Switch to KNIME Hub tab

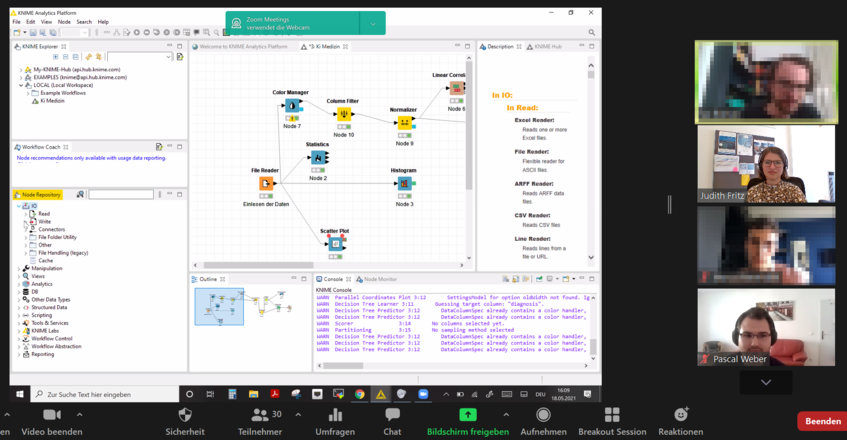click(544, 46)
